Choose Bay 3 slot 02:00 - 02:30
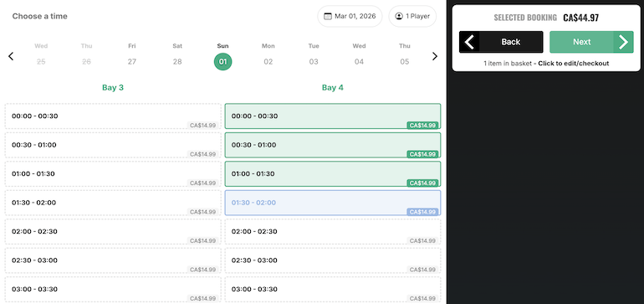This screenshot has width=644, height=304. click(x=113, y=231)
